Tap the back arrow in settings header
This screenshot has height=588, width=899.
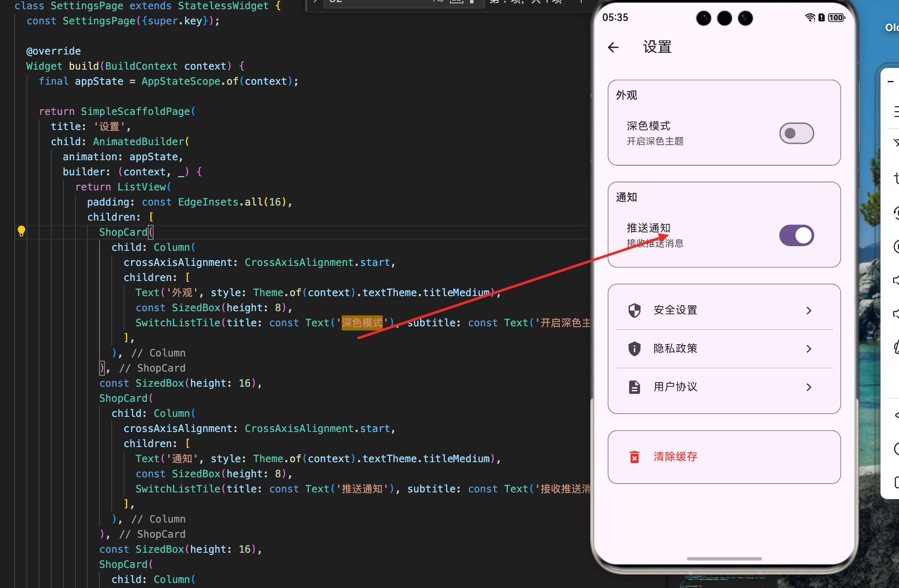pos(613,47)
